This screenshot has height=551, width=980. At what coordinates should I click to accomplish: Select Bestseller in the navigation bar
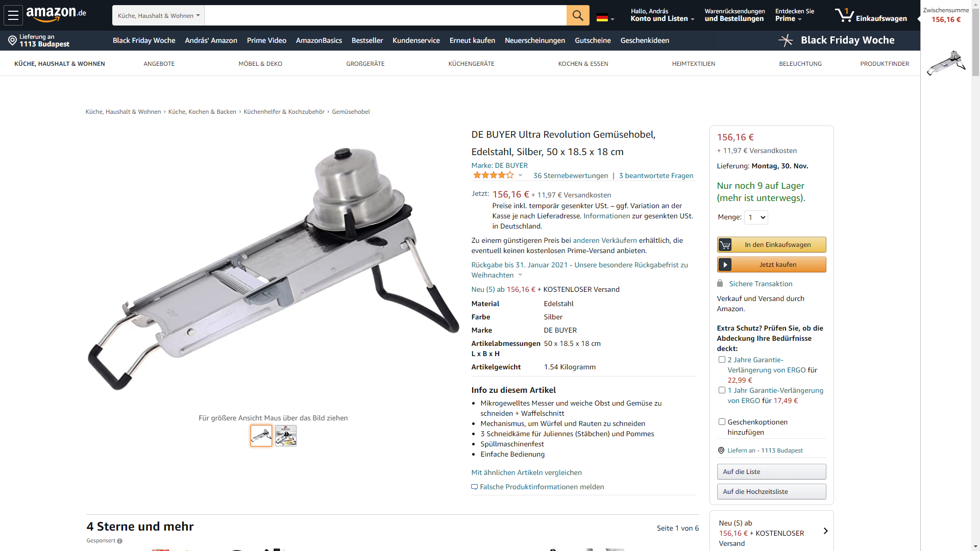pyautogui.click(x=367, y=40)
